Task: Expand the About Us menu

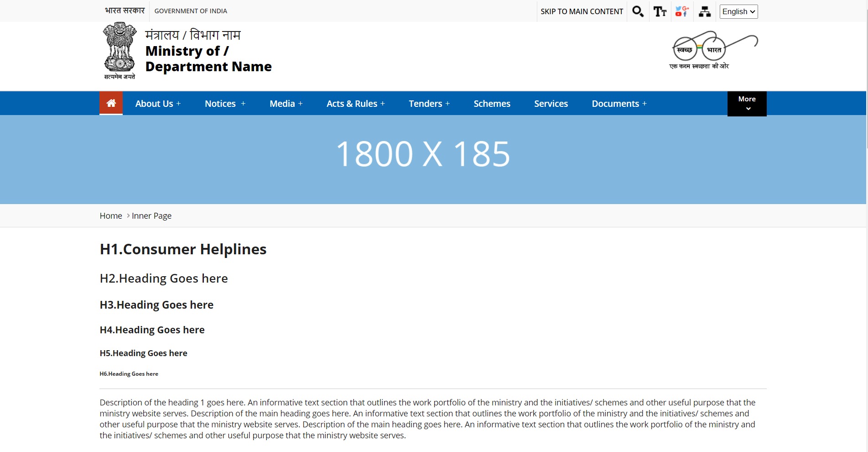Action: tap(158, 104)
